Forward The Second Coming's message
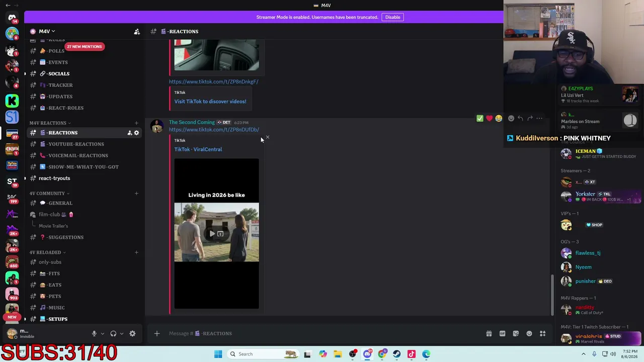Image resolution: width=644 pixels, height=362 pixels. (530, 119)
